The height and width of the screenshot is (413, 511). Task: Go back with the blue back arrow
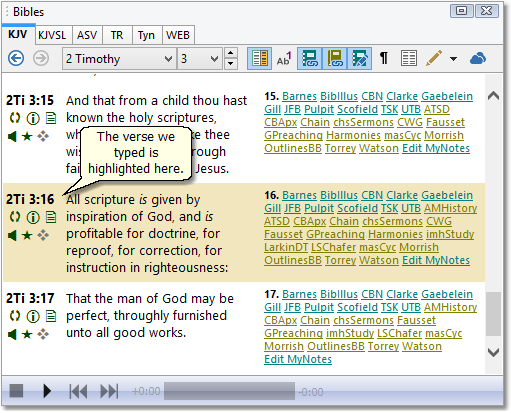[16, 59]
